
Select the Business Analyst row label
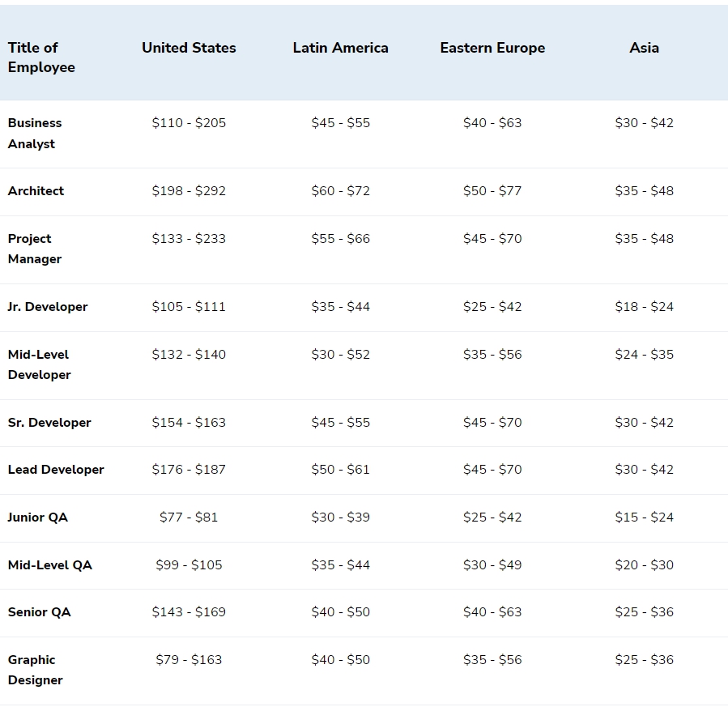click(35, 134)
